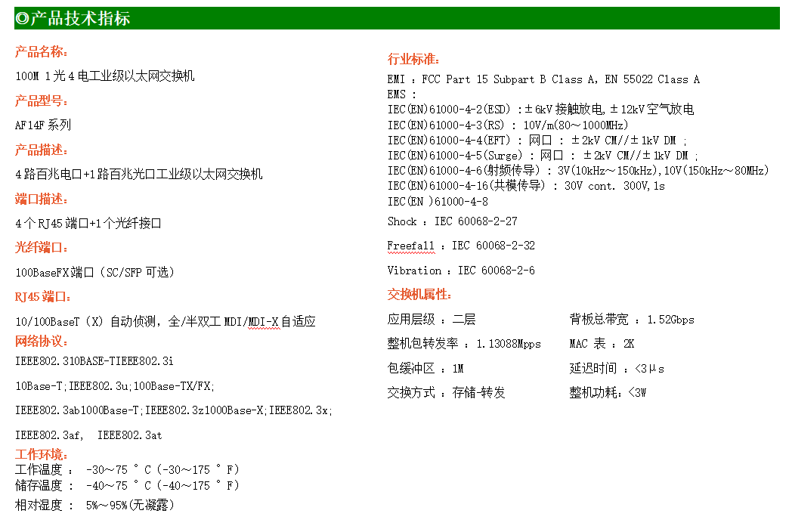
Task: Click the 工作环境 heading
Action: pos(42,455)
